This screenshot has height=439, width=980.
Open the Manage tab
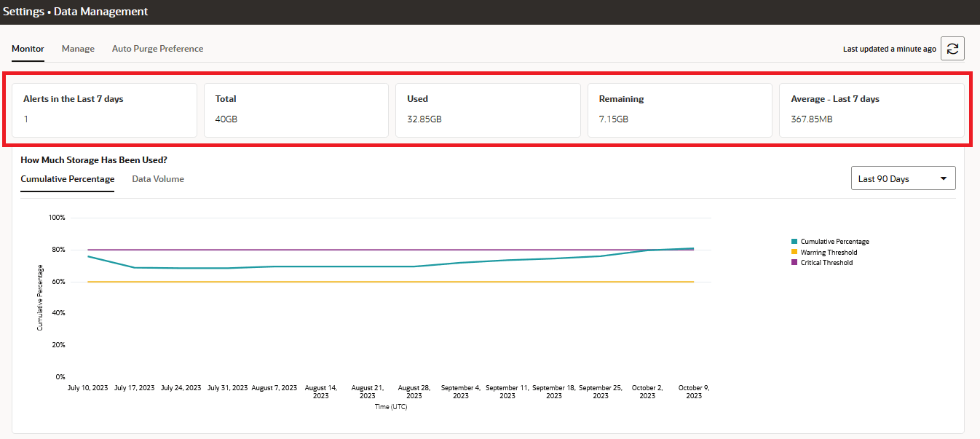[78, 49]
